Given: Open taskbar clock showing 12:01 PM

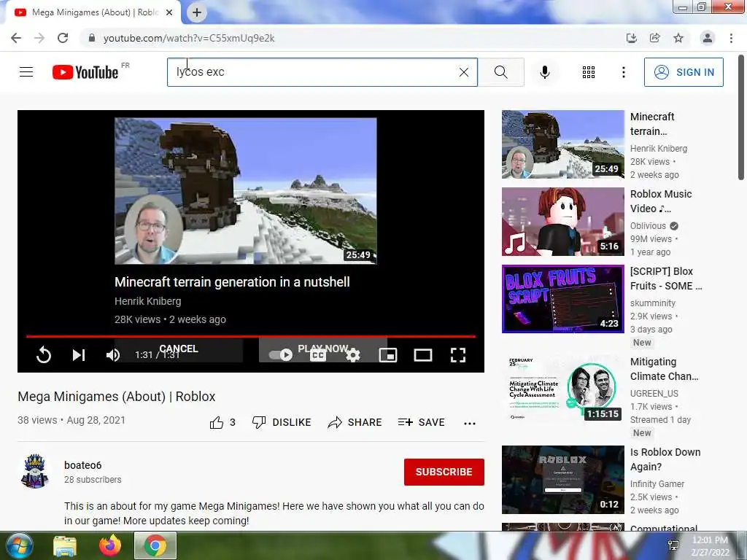Looking at the screenshot, I should [x=710, y=546].
